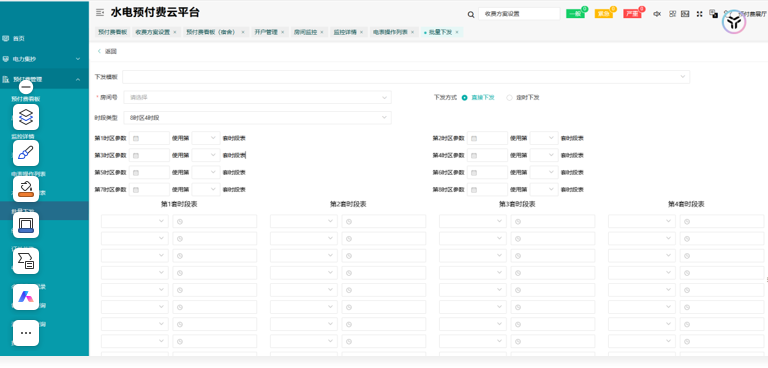Click the search magnifier icon
This screenshot has width=768, height=368.
471,15
